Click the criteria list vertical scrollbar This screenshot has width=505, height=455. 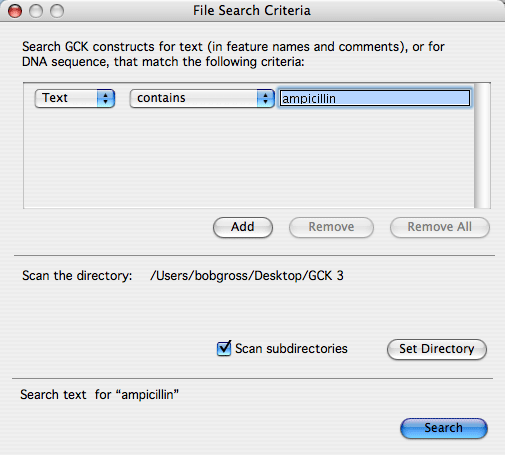tap(482, 146)
